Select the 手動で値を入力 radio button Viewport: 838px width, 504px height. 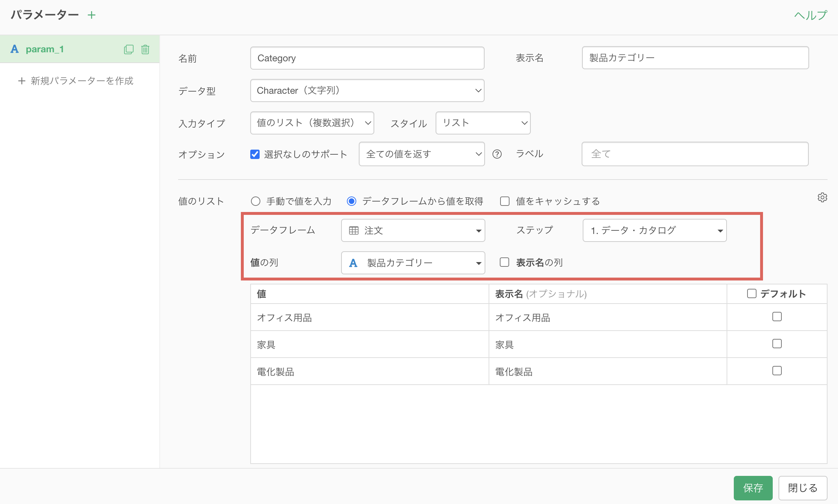tap(256, 201)
